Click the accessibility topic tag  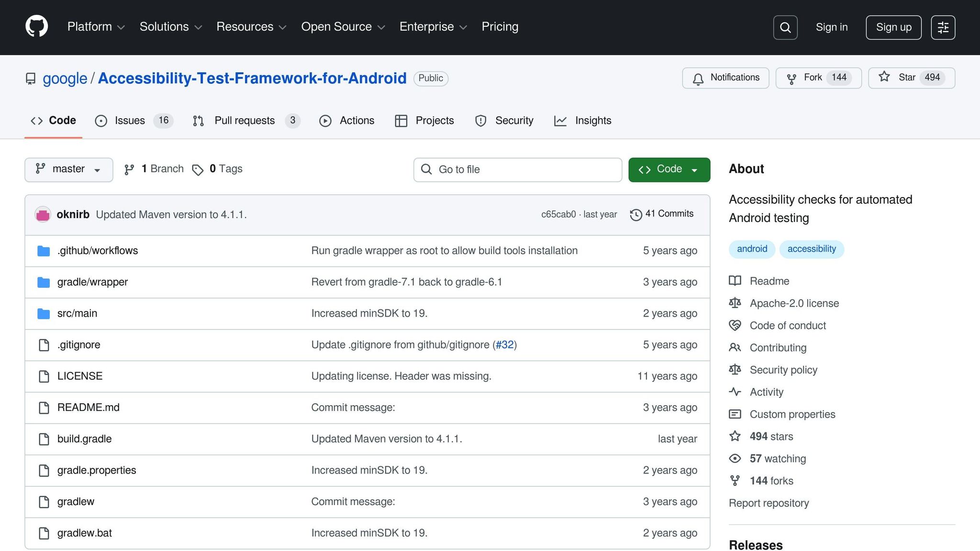[811, 249]
